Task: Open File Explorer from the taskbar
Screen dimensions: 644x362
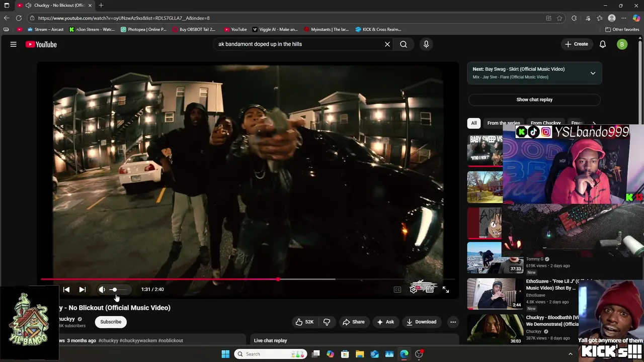Action: click(360, 354)
